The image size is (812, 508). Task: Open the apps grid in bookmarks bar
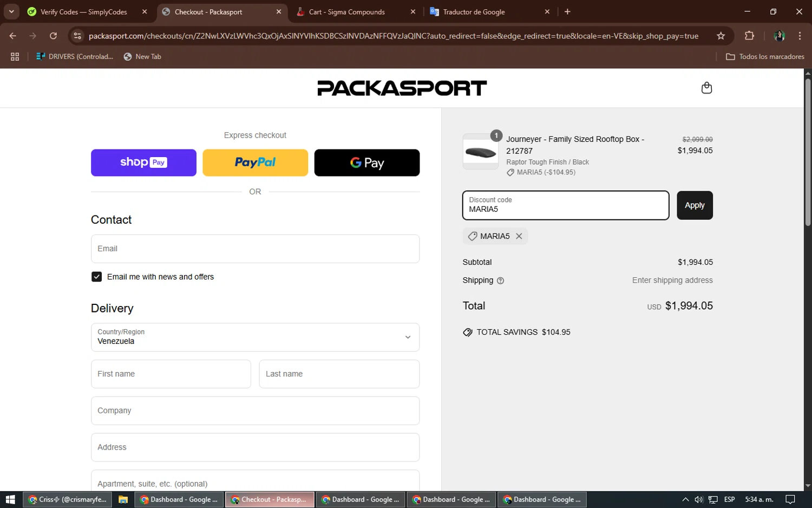(15, 56)
